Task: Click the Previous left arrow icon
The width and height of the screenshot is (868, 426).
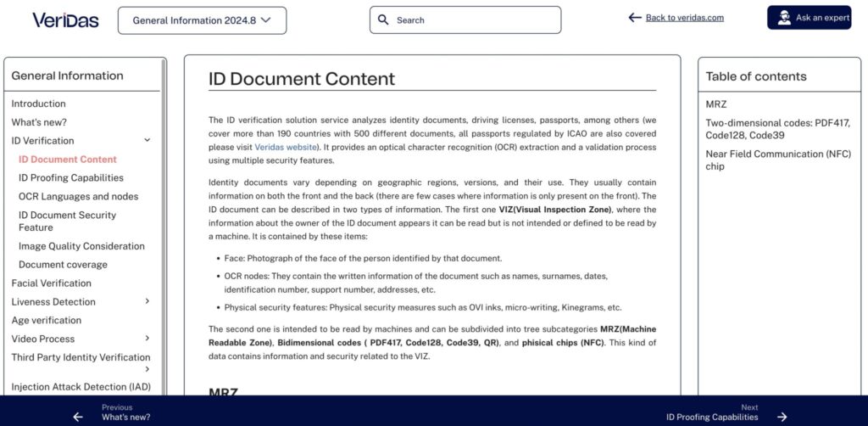Action: [78, 417]
